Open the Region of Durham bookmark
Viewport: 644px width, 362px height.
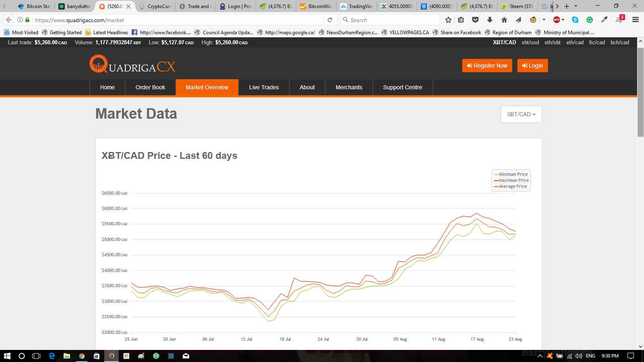[508, 32]
